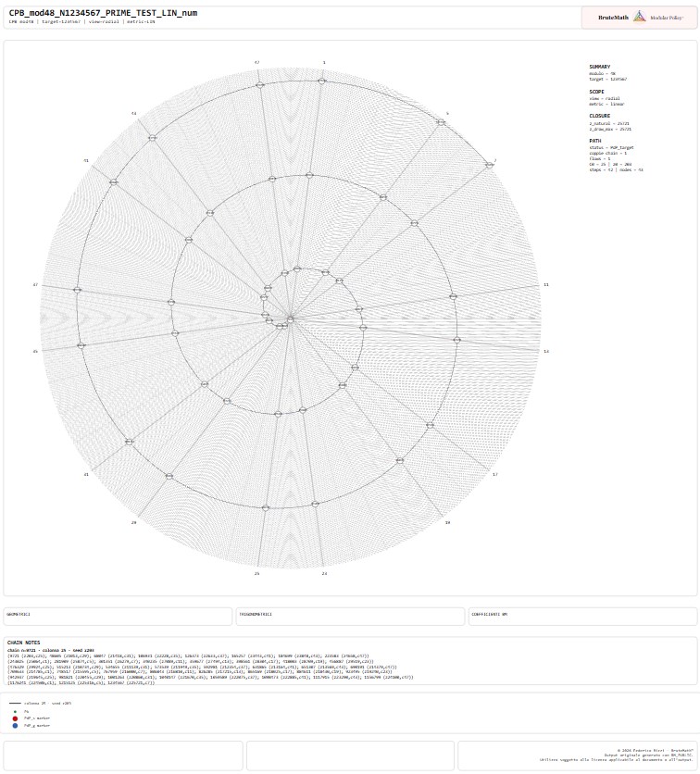The width and height of the screenshot is (700, 774).
Task: Click the SUMMARY heading
Action: click(x=599, y=67)
